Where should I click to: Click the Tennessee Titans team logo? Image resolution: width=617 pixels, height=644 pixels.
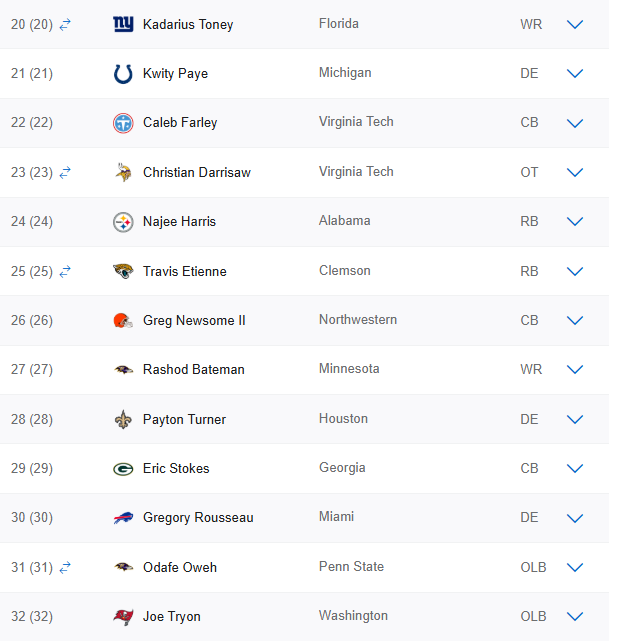point(123,123)
